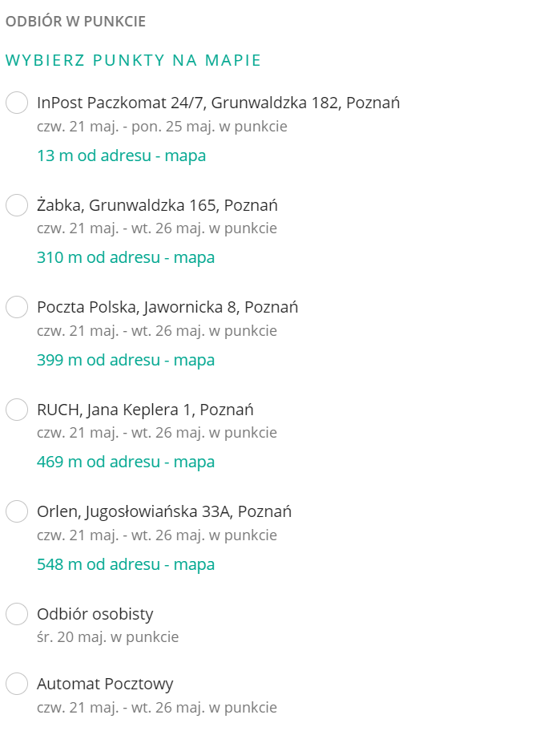This screenshot has width=560, height=731.
Task: Click the 399 m od adresu map link
Action: tap(126, 360)
